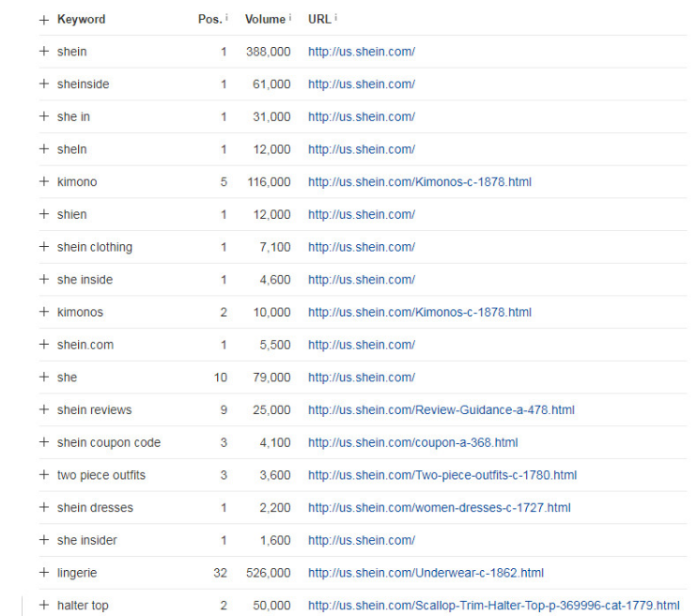This screenshot has height=616, width=697.
Task: Open the Review-Guidance-a-478.html link
Action: click(x=441, y=409)
